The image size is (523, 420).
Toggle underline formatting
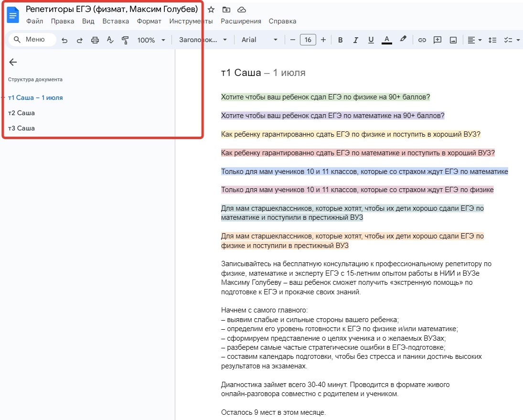click(371, 40)
